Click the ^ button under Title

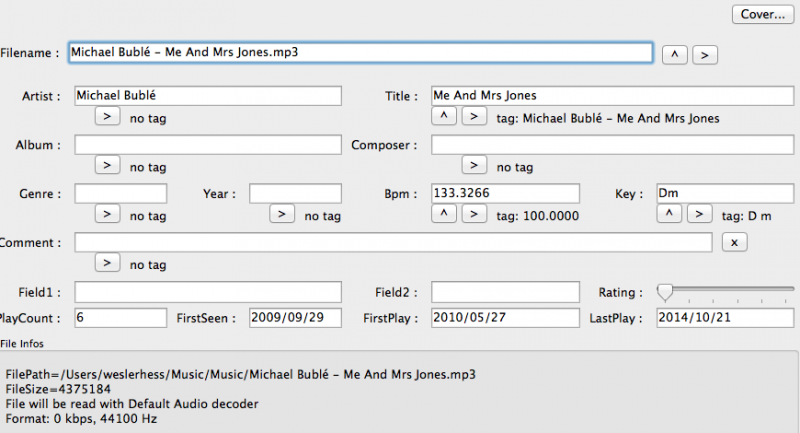[444, 116]
